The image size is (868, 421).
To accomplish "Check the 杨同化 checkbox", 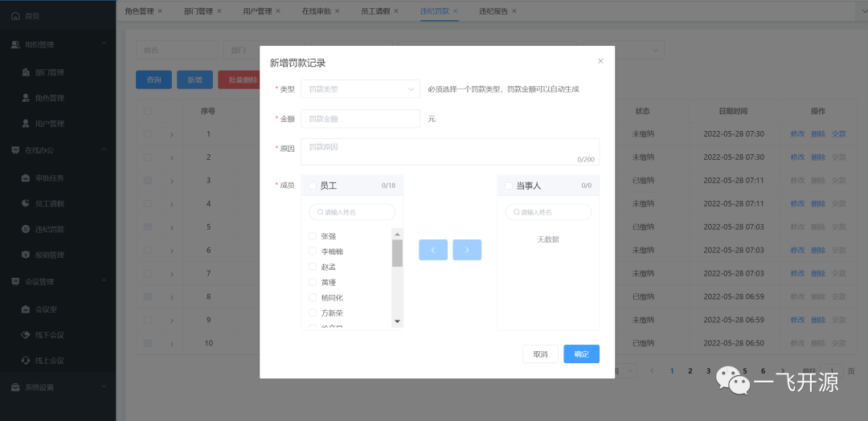I will click(x=313, y=297).
